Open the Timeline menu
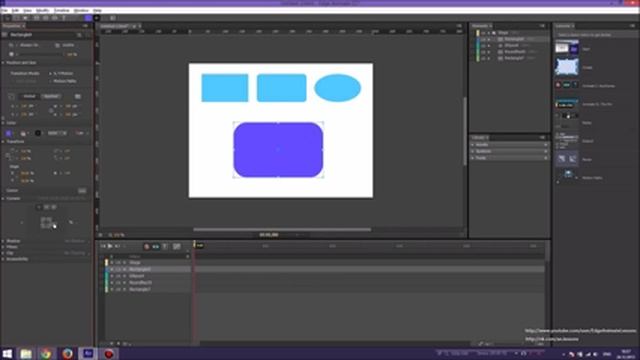Viewport: 640px width, 360px height. tap(62, 10)
